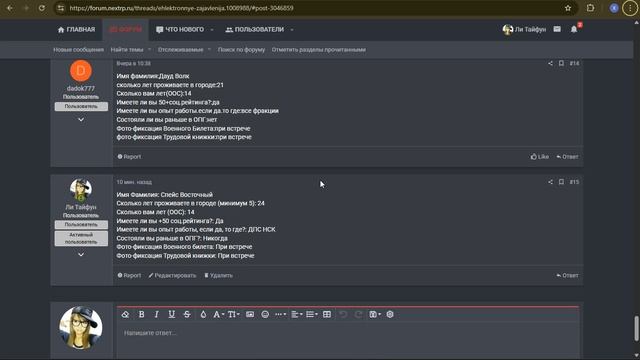Open the list type dropdown

pos(312,314)
